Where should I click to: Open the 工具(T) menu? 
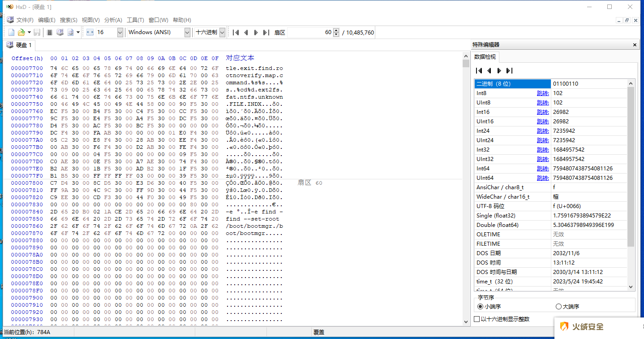(x=135, y=20)
